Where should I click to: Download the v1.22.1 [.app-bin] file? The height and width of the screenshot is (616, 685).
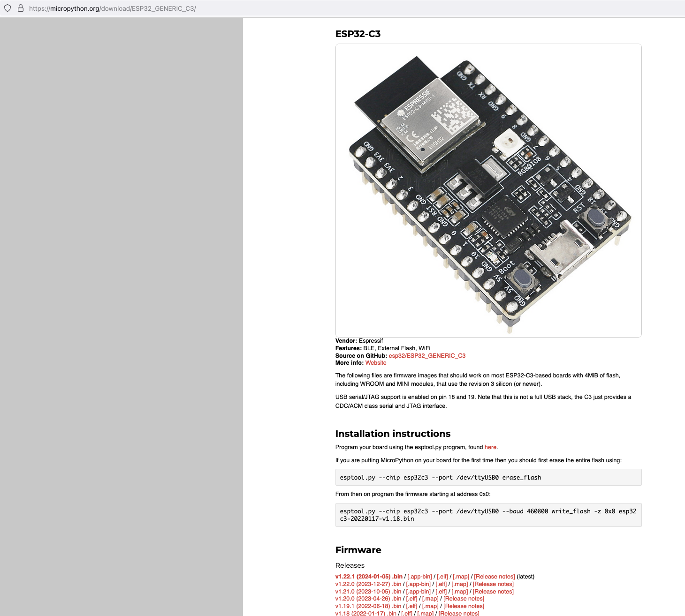click(x=419, y=577)
